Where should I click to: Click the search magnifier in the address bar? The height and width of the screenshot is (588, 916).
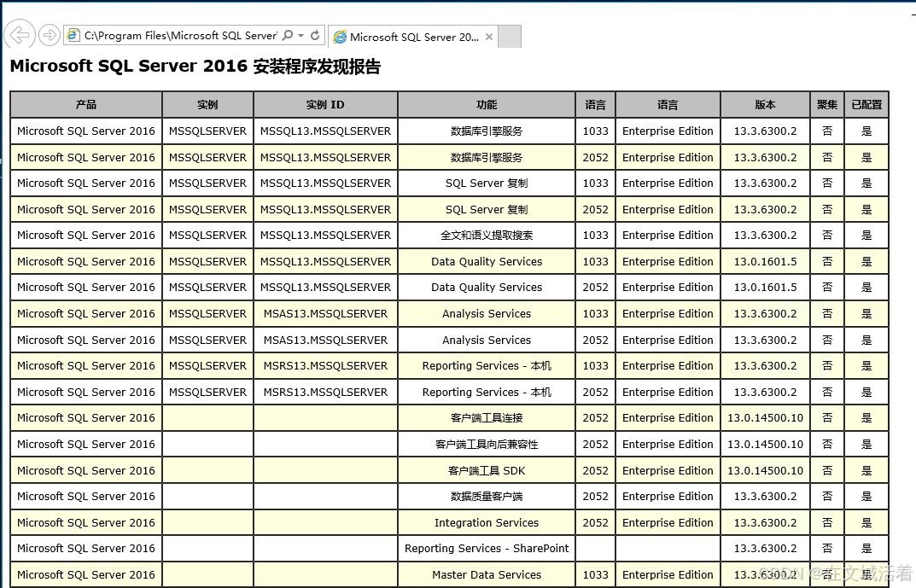(288, 35)
